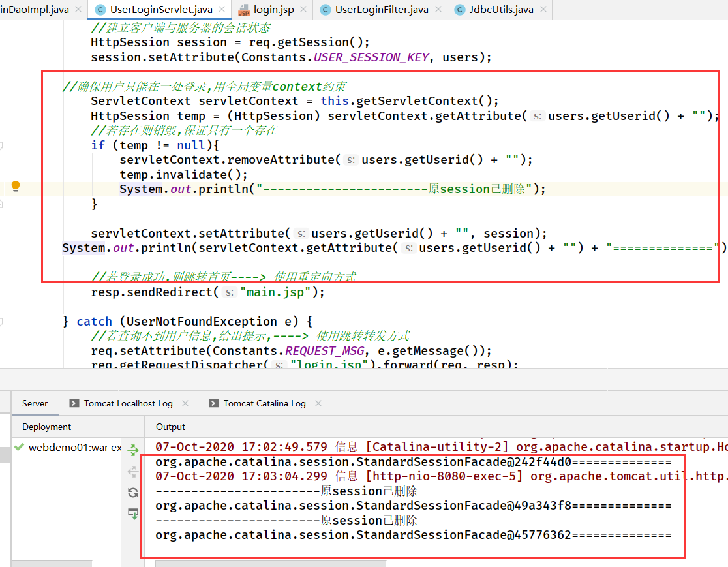Close the Tomcat Catalina Log tab

(318, 403)
